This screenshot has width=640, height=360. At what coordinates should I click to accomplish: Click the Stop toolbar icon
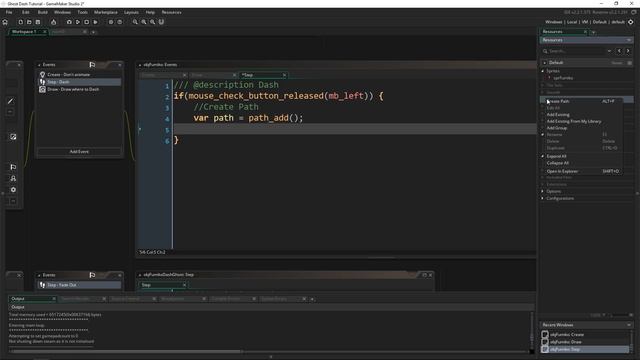point(87,22)
